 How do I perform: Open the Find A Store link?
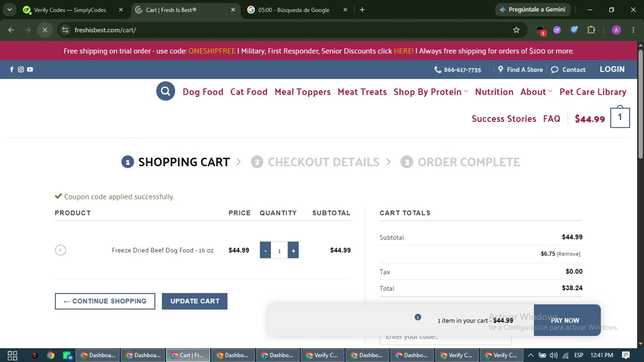click(x=520, y=70)
